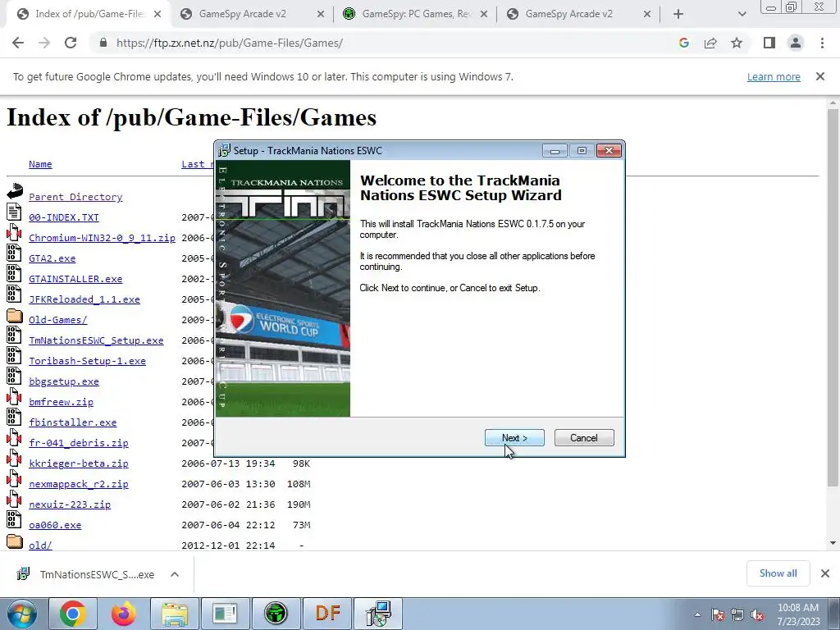Download GTAINSTALLER.exe
840x630 pixels.
coord(75,279)
